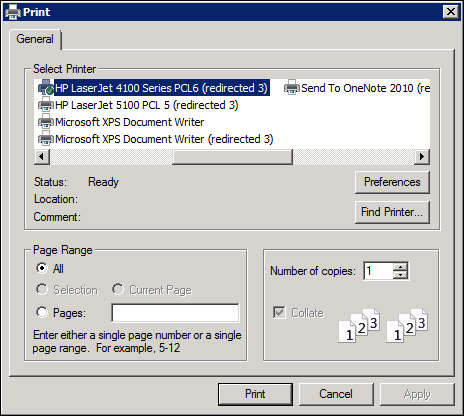Click the Find Printer button
Viewport: 464px width, 416px height.
point(392,212)
